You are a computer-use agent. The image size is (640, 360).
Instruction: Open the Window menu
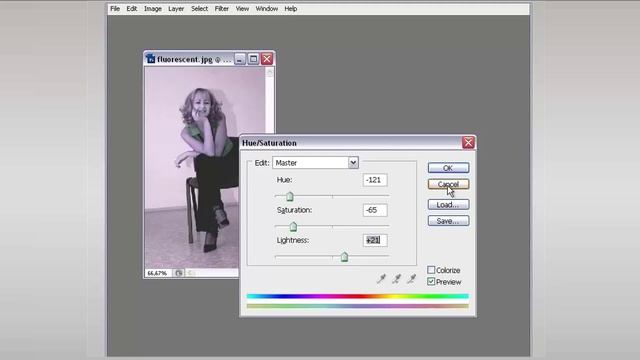(267, 9)
